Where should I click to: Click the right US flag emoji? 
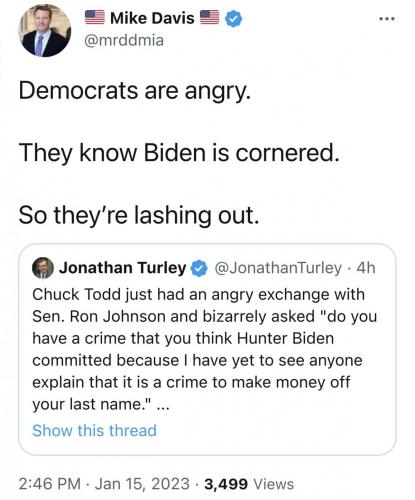pos(210,17)
